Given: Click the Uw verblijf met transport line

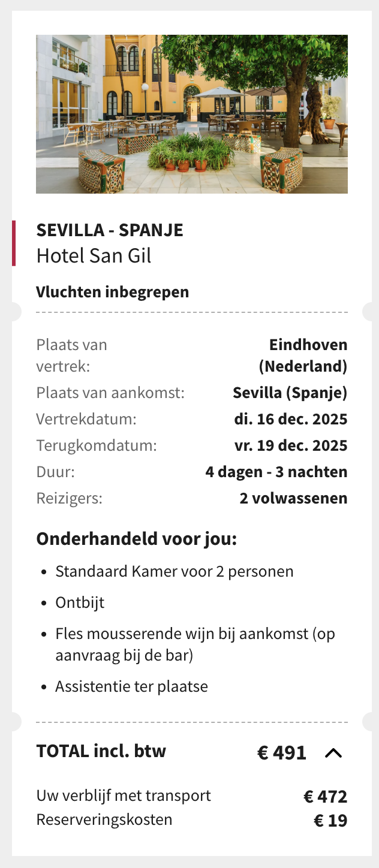Looking at the screenshot, I should coord(124,795).
